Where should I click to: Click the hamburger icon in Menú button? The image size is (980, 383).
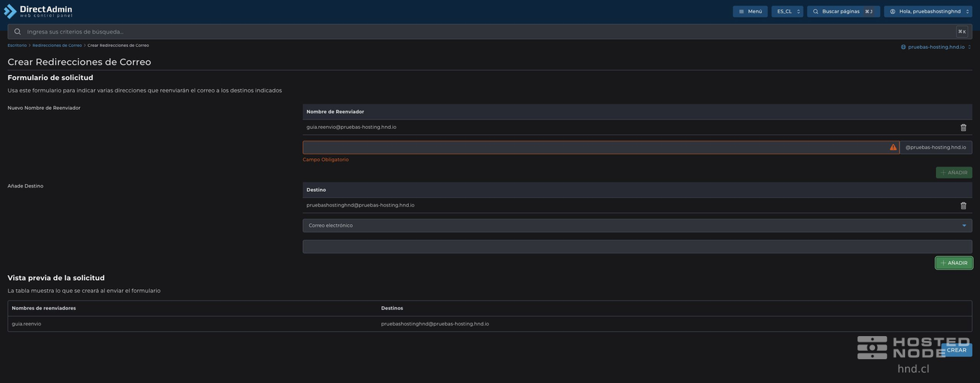[741, 11]
